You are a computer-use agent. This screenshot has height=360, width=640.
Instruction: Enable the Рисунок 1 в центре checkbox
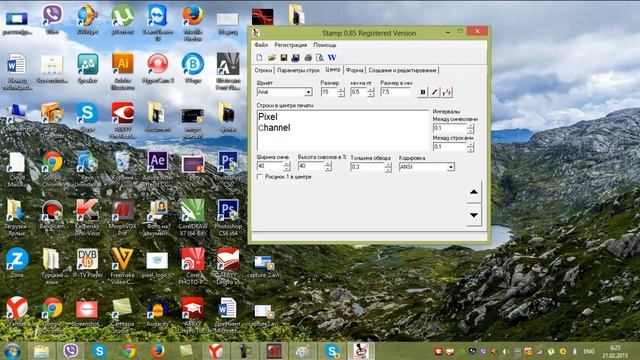[259, 177]
